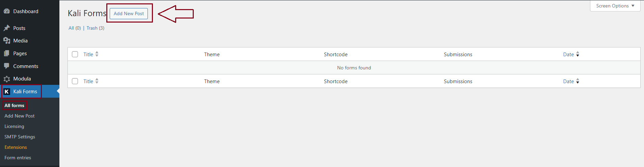644x167 pixels.
Task: Open the SMTP Settings submenu item
Action: [x=20, y=137]
